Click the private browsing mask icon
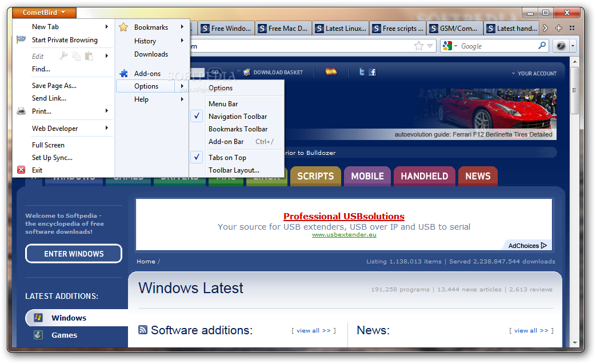The height and width of the screenshot is (364, 596). pos(21,39)
